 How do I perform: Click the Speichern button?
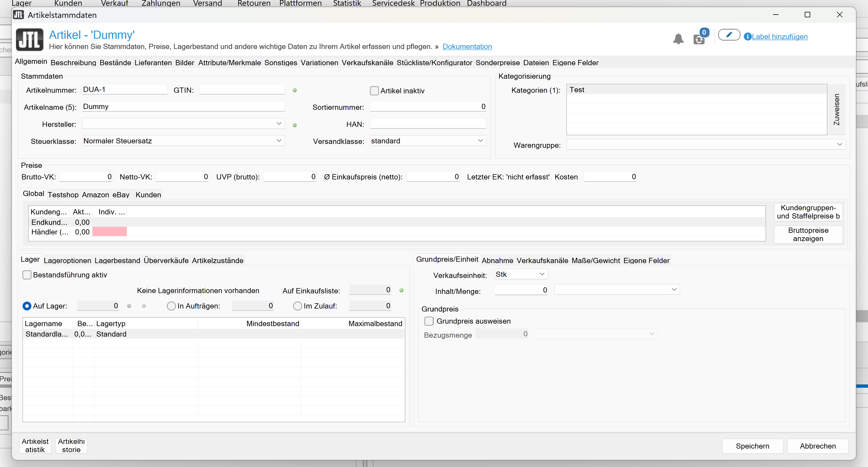[752, 446]
